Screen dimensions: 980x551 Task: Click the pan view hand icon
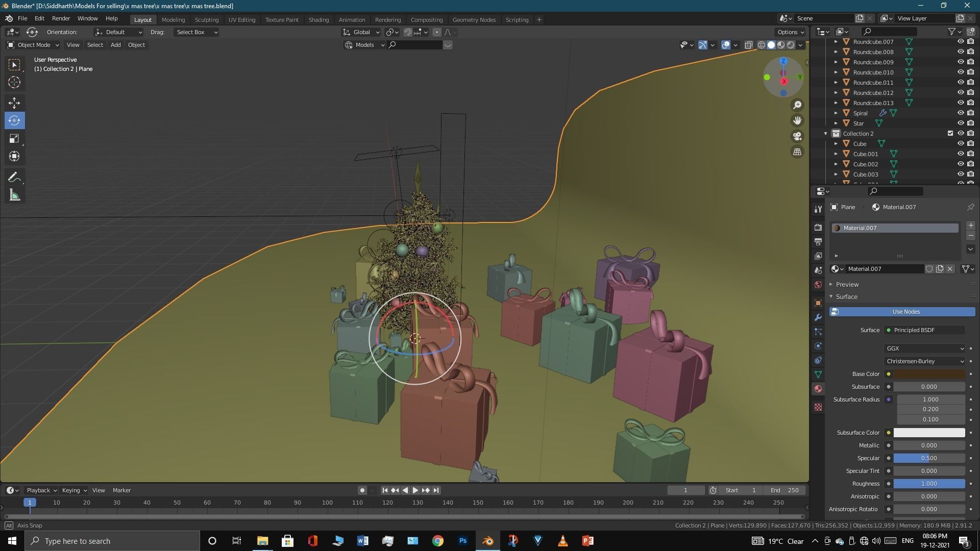(x=797, y=121)
